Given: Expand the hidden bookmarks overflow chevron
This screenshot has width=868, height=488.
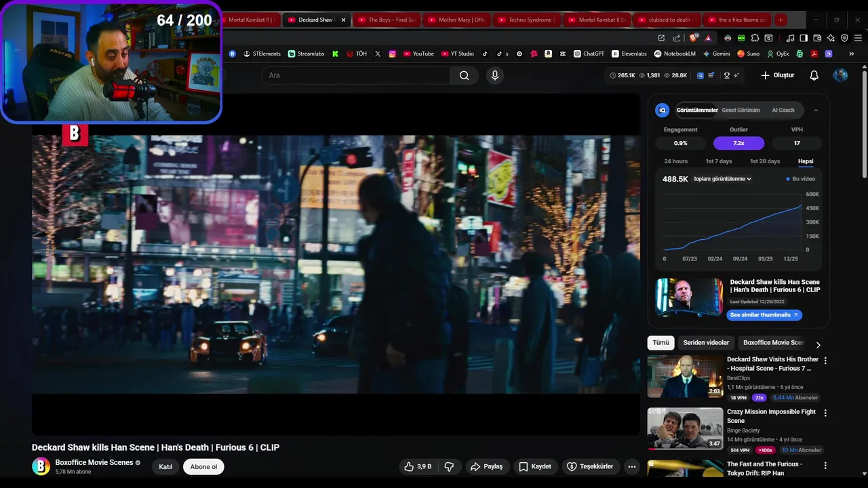Looking at the screenshot, I should coord(851,54).
